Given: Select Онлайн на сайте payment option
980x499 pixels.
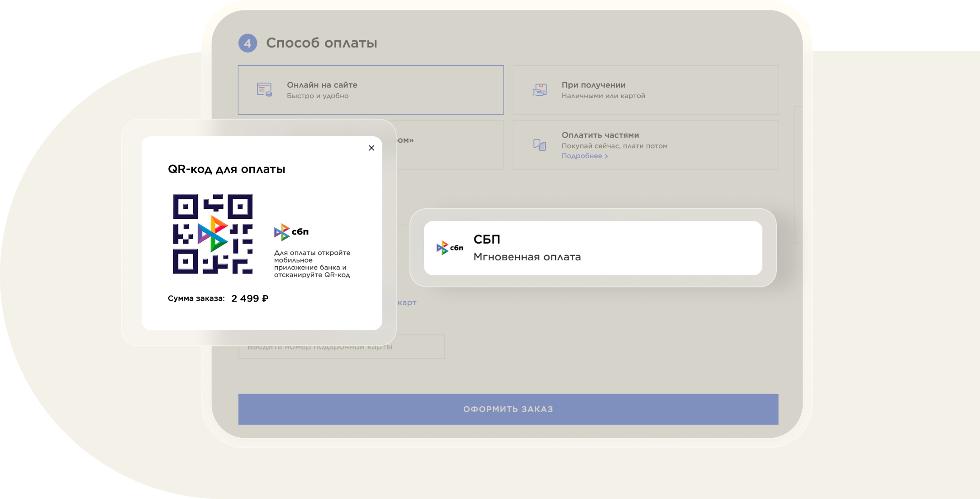Looking at the screenshot, I should [x=371, y=90].
